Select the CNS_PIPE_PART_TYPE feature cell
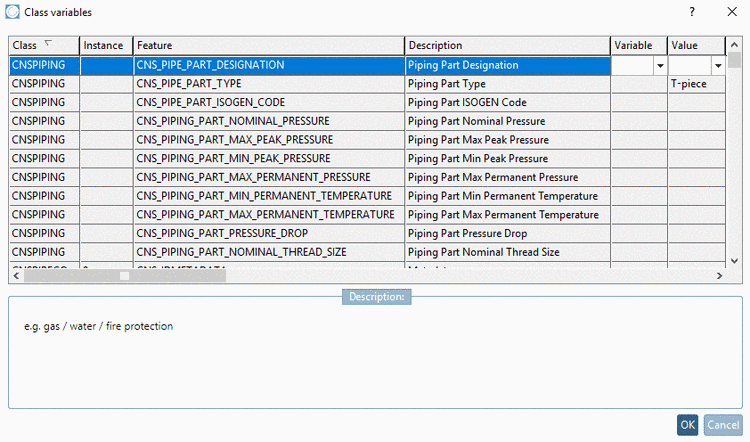The image size is (750, 442). click(269, 84)
